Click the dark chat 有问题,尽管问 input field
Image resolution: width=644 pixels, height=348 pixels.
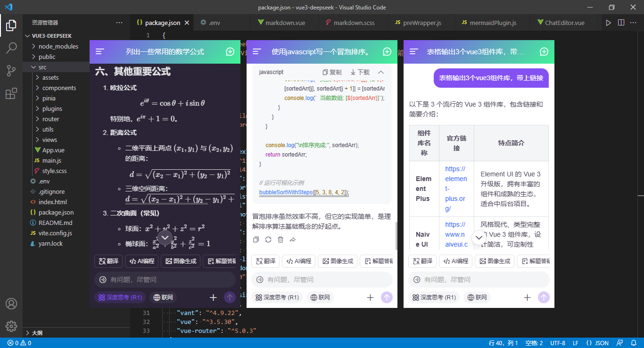[165, 280]
